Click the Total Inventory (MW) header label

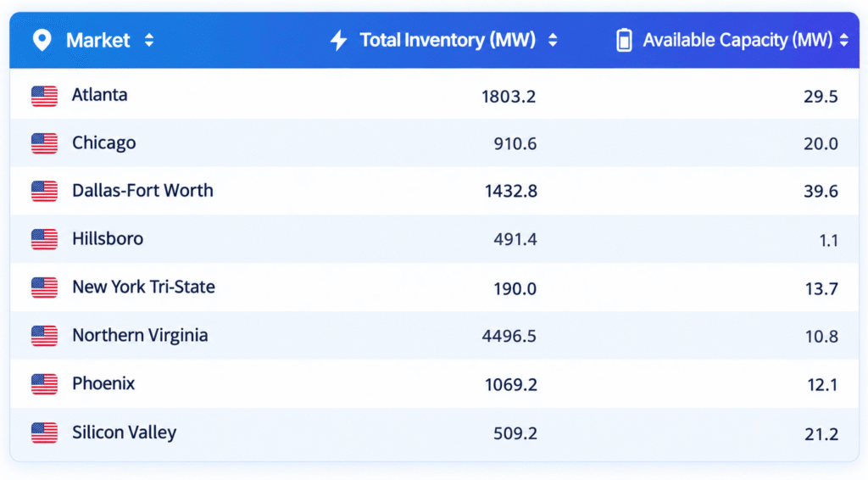coord(448,40)
